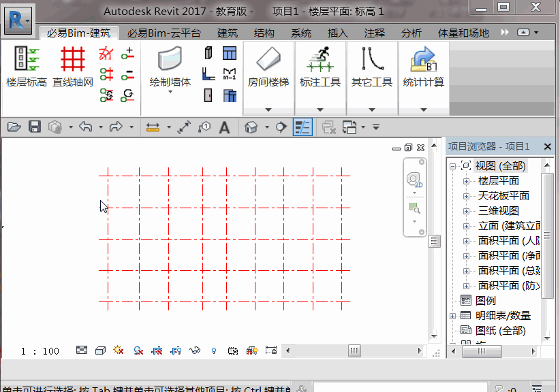Switch to the 结构 ribbon tab
The height and width of the screenshot is (392, 560).
(264, 33)
